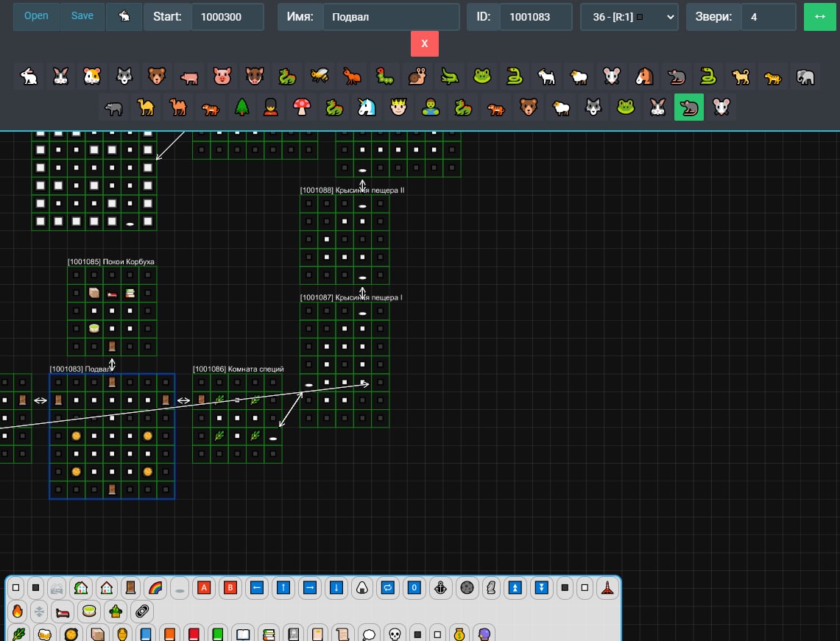Click the room label [1001083] Подвал
The width and height of the screenshot is (840, 641).
pyautogui.click(x=80, y=369)
